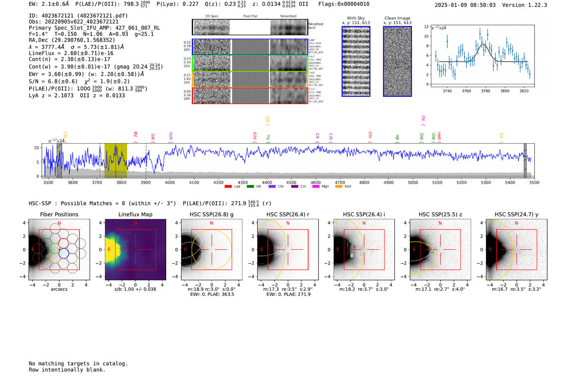Open the HSC SSP(26.4) i image

364,250
